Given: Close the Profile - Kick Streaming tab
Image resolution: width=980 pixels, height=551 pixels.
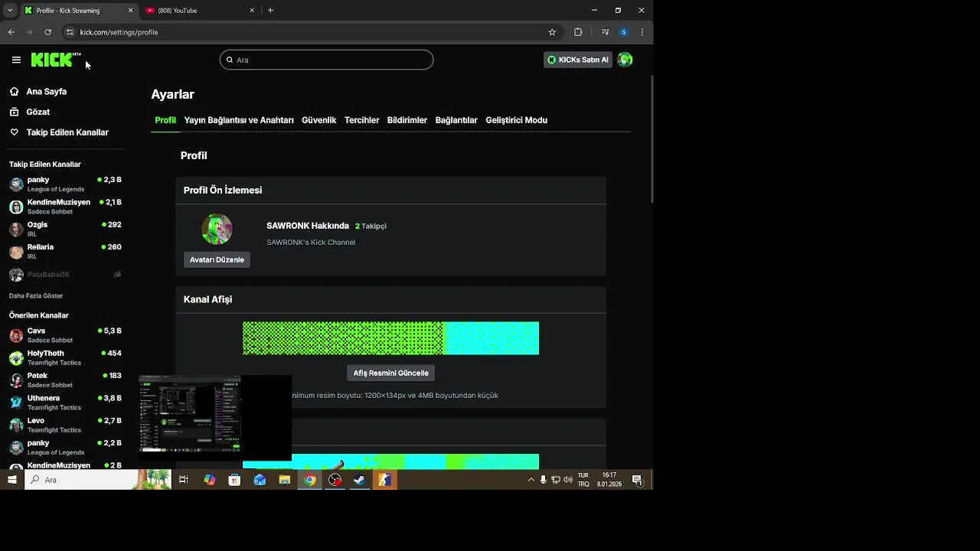Looking at the screenshot, I should click(x=130, y=11).
